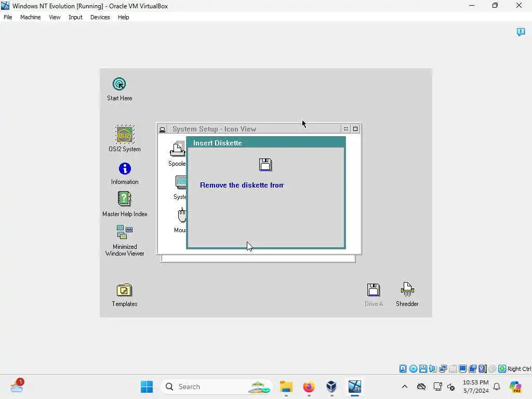Open VirtualBox notification center icon
Viewport: 532px width, 399px height.
521,32
